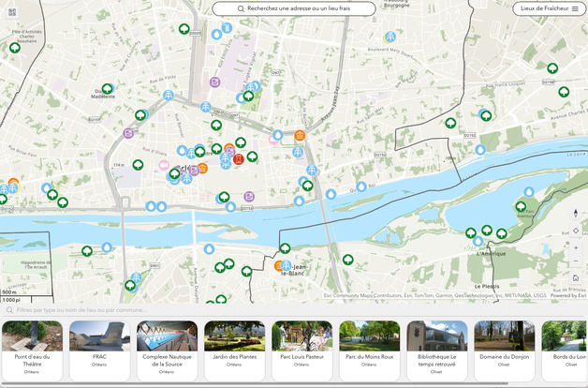This screenshot has height=388, width=588.
Task: Click the tree marker near Dunois Madeleine
Action: pyautogui.click(x=108, y=89)
